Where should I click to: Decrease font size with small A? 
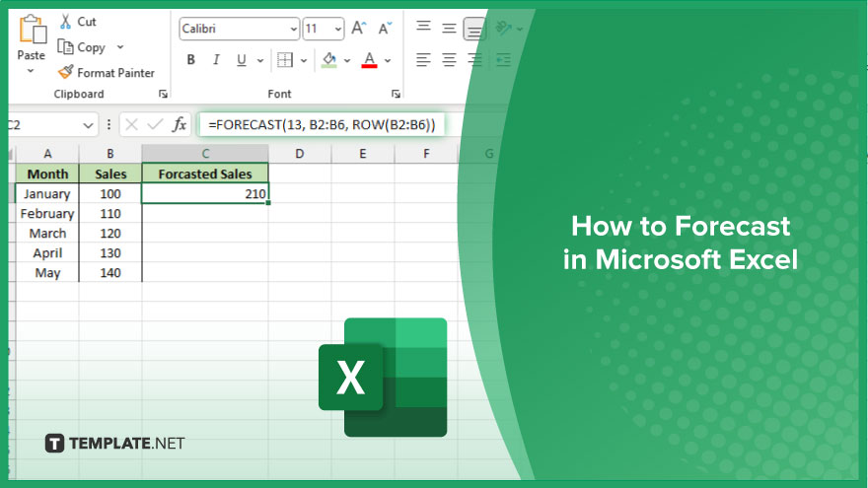point(385,29)
